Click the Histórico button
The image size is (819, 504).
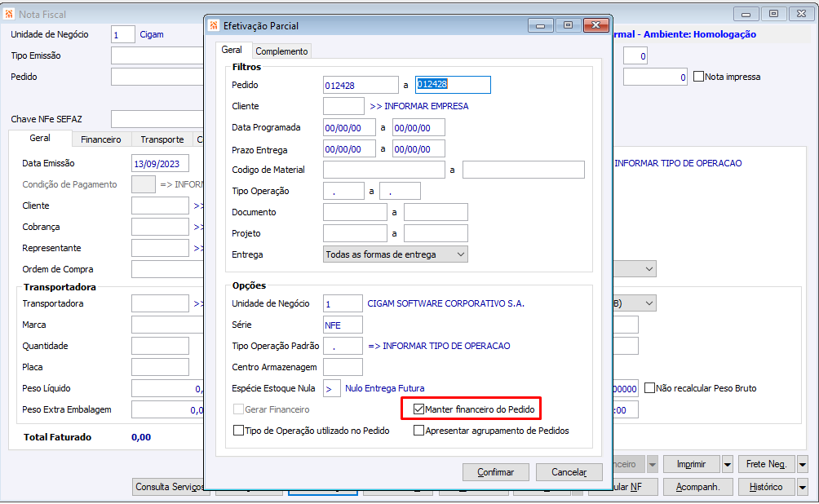pyautogui.click(x=766, y=487)
